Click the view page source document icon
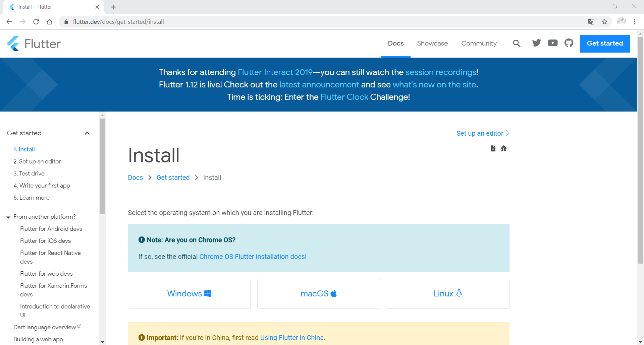The width and height of the screenshot is (644, 345). pos(493,148)
